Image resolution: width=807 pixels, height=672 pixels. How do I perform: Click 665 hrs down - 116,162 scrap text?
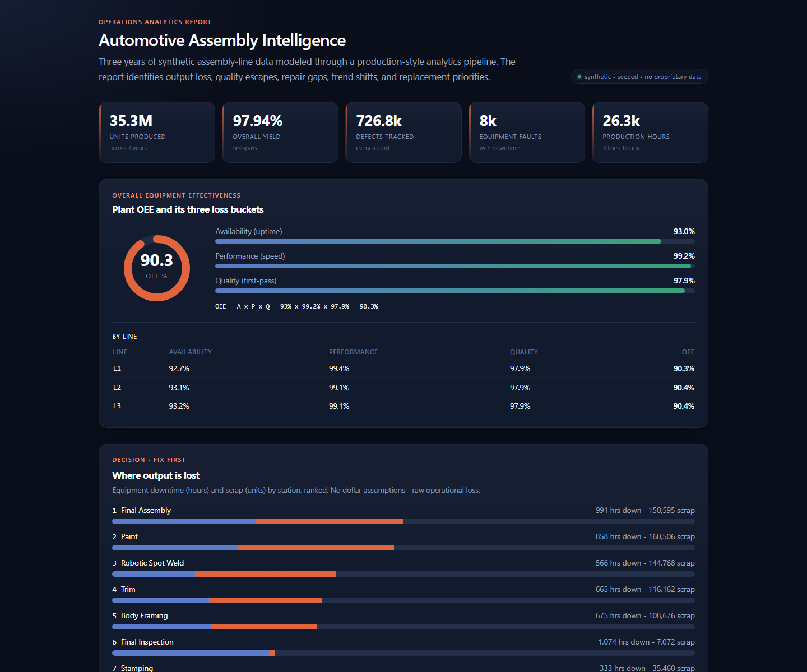(x=645, y=589)
